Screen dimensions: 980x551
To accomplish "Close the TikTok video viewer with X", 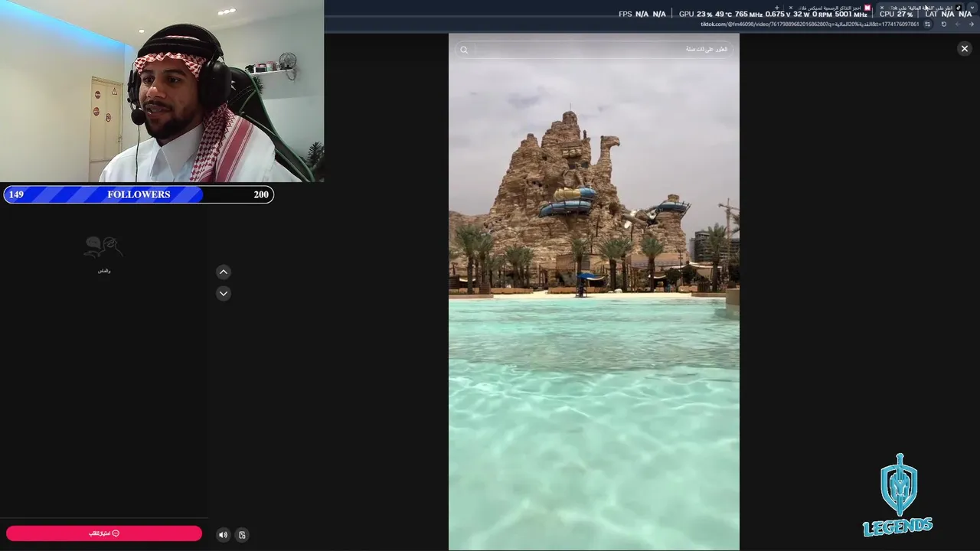I will pos(964,48).
